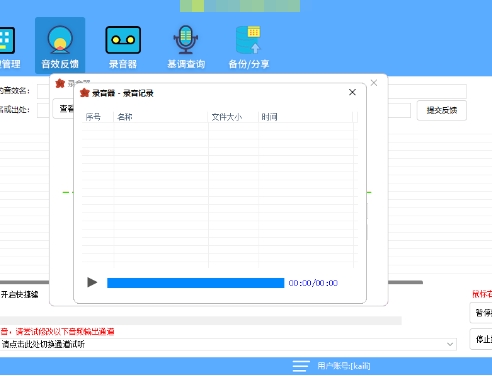Click the 停止 button at right edge
This screenshot has height=376, width=492.
481,339
